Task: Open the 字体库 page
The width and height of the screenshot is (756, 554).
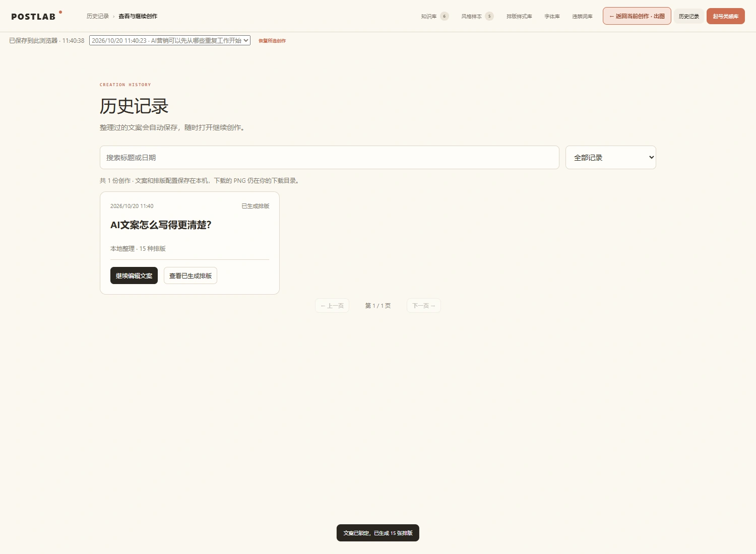Action: coord(552,16)
